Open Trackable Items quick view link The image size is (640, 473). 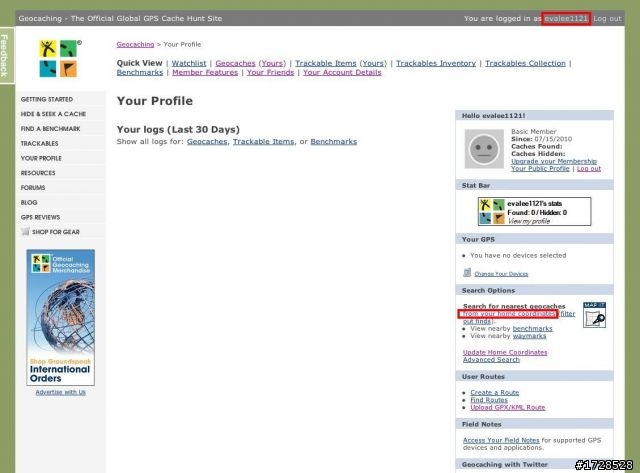pos(326,63)
